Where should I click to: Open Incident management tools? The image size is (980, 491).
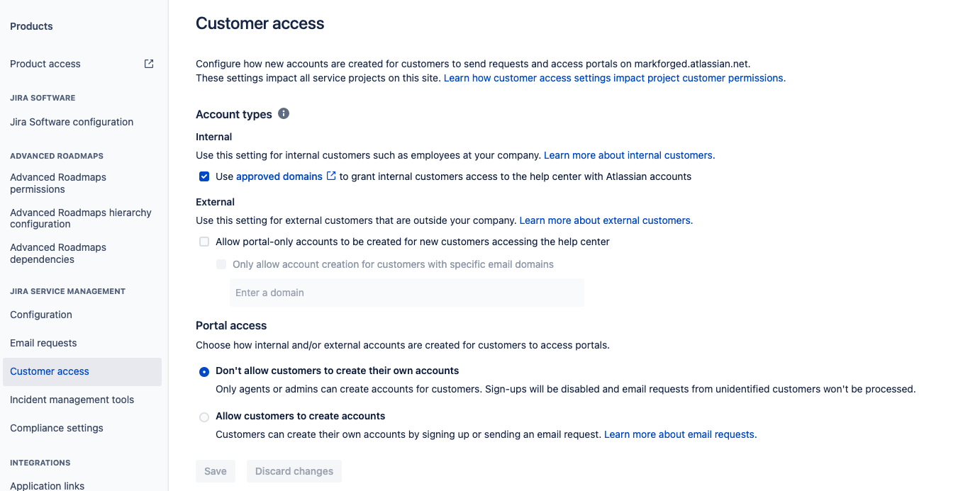(72, 399)
